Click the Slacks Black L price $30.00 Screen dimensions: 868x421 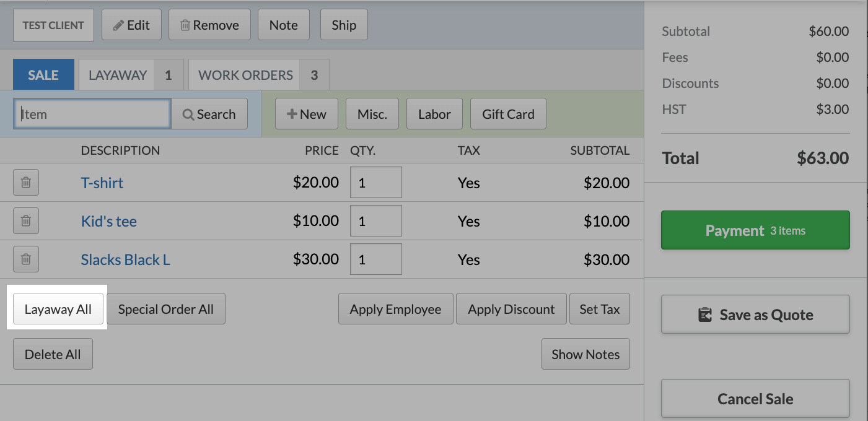[316, 259]
